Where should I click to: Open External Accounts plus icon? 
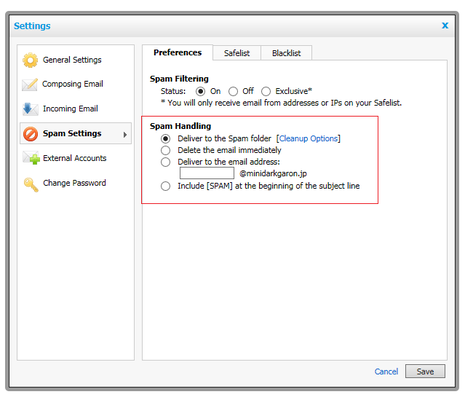[x=31, y=158]
